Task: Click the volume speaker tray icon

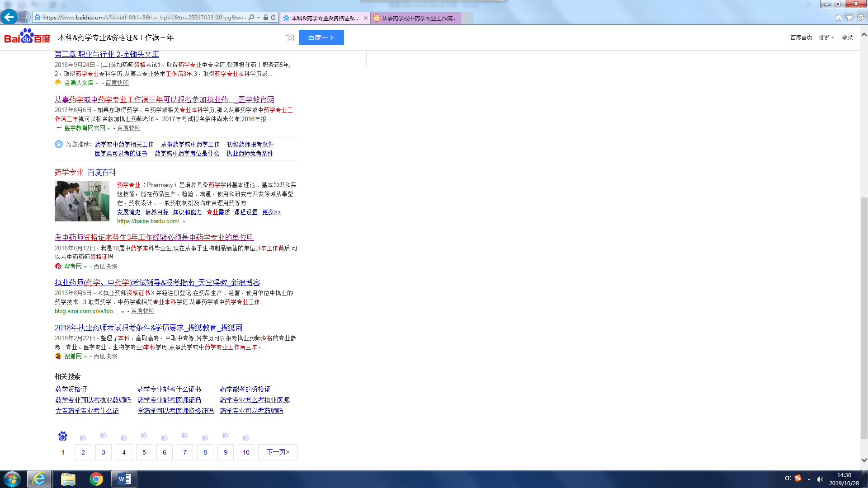Action: tap(820, 479)
